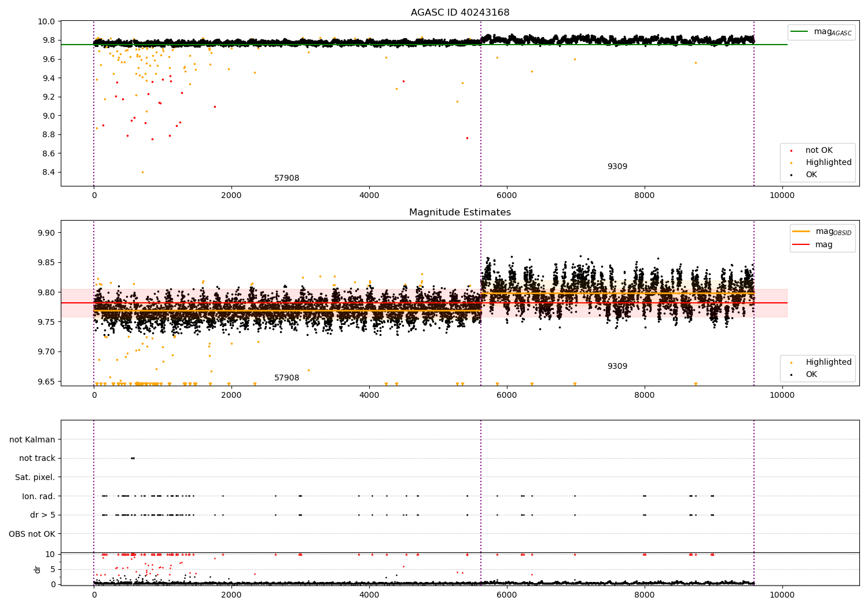The height and width of the screenshot is (608, 868).
Task: Click the '9.85' y-axis tick in middle plot
Action: pos(47,263)
